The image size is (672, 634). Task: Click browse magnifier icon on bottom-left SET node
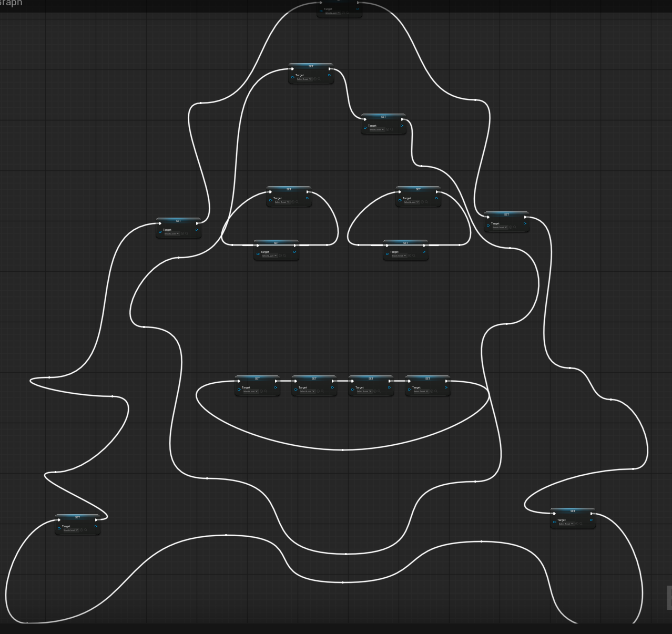point(86,530)
